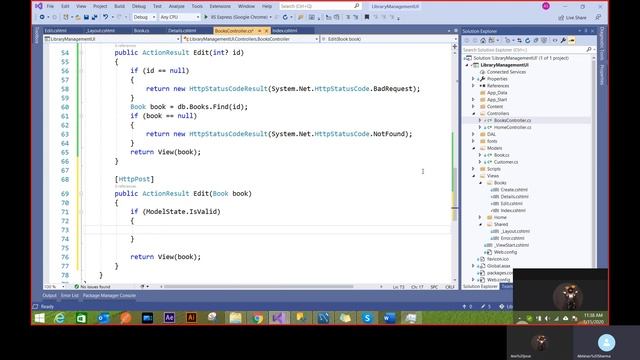
Task: Click the View Code icon in Solution Explorer
Action: point(555,40)
